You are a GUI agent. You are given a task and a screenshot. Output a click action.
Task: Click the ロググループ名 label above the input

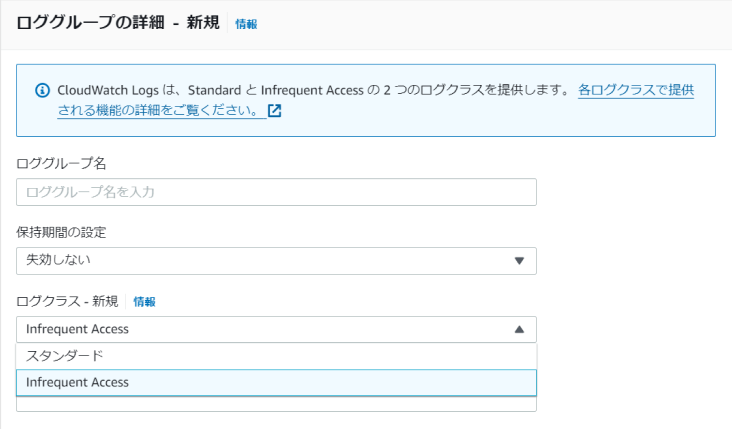pos(61,163)
